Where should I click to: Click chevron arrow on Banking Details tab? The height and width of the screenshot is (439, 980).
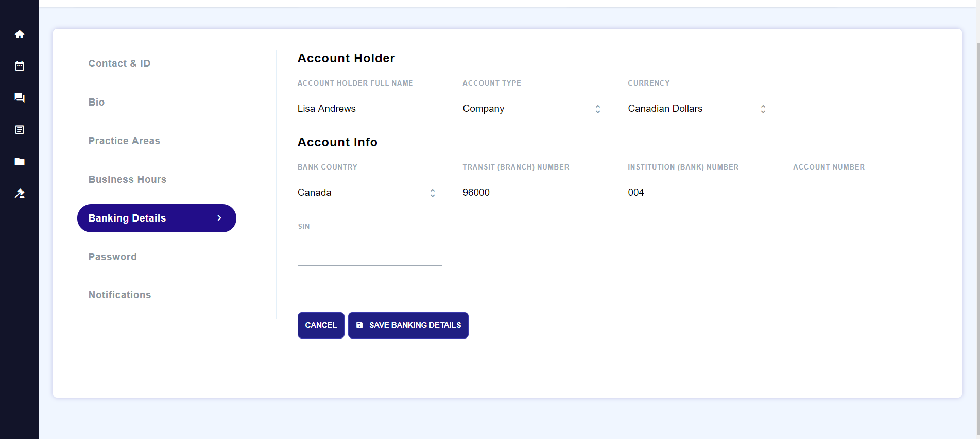coord(219,218)
